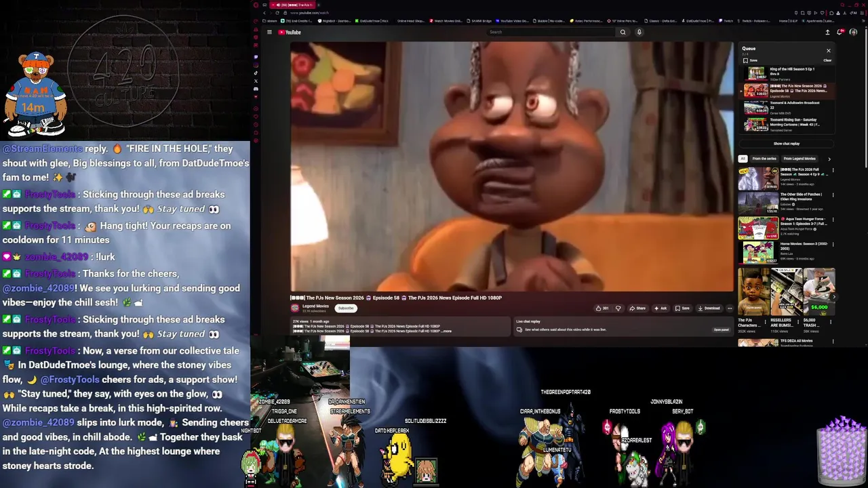Screen dimensions: 868x488
Task: Click the Ask button under video
Action: (x=660, y=308)
